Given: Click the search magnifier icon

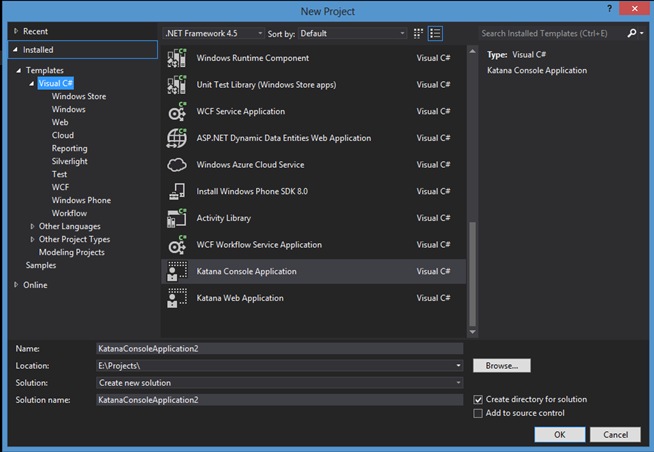Looking at the screenshot, I should [631, 33].
